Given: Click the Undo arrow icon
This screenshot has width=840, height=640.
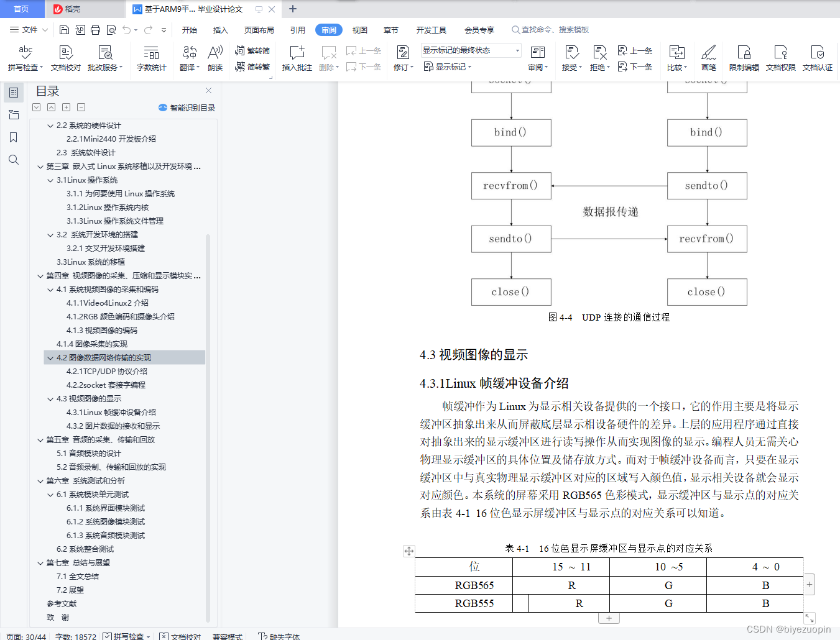Looking at the screenshot, I should 127,30.
